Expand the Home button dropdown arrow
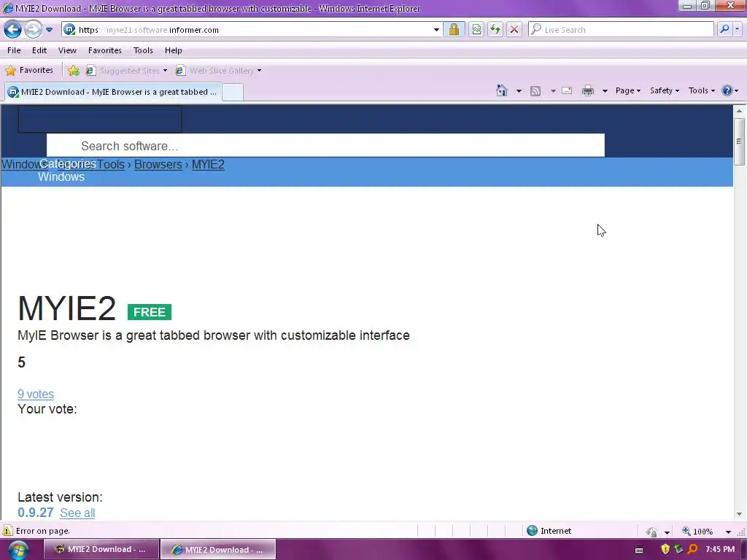The image size is (747, 560). pos(519,90)
